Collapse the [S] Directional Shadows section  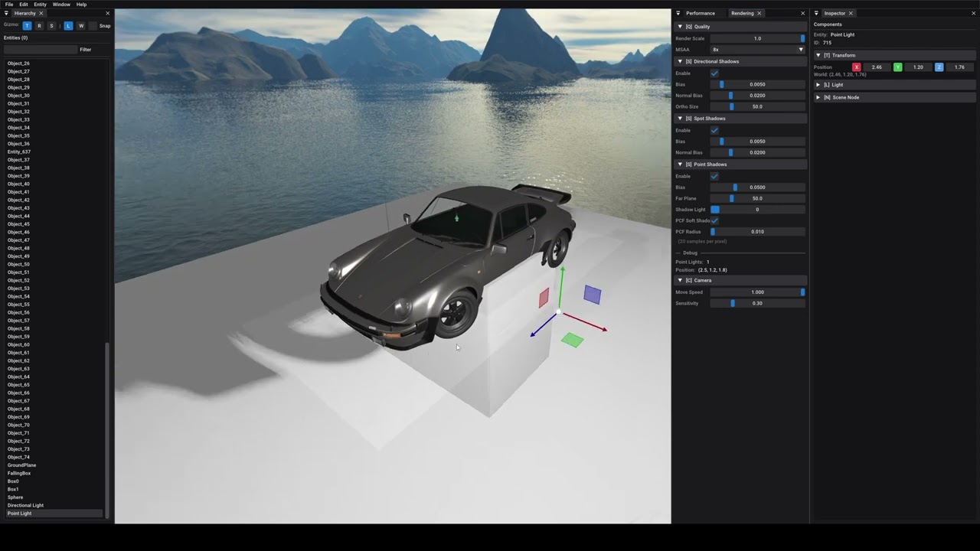740,61
